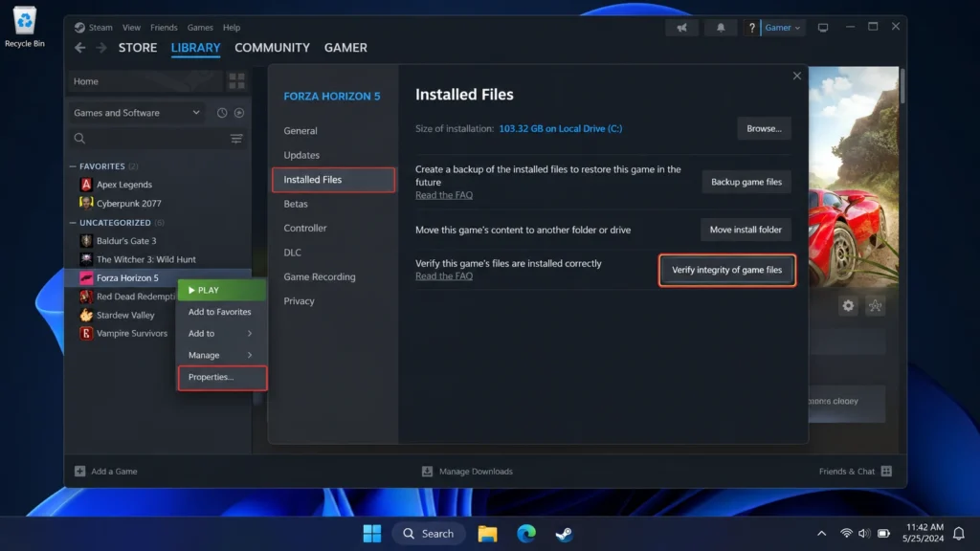Open the Games menu
This screenshot has width=980, height=551.
tap(200, 28)
